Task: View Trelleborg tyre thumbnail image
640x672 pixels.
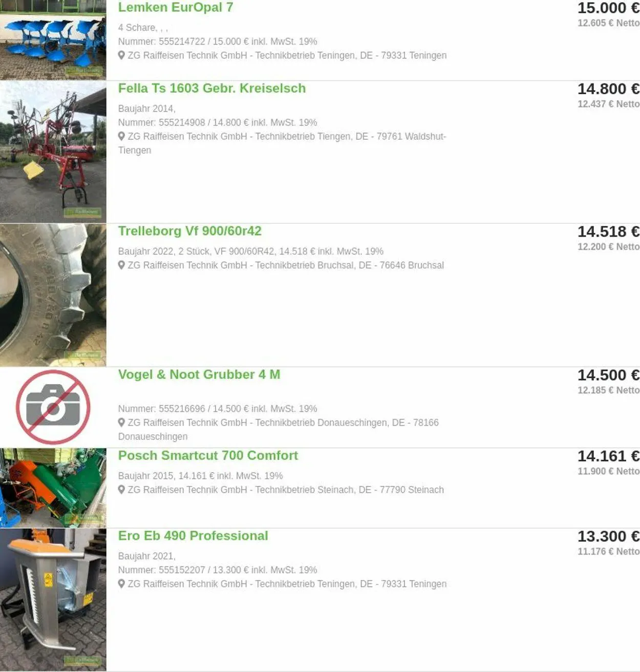Action: (53, 295)
